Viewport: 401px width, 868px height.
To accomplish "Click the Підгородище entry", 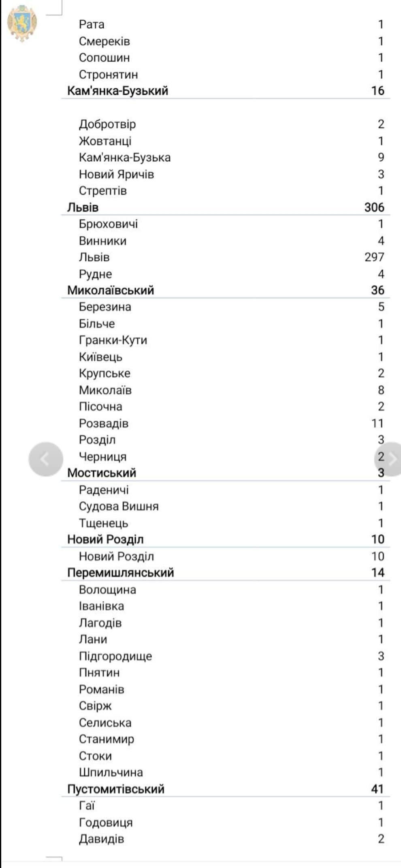I will click(115, 656).
